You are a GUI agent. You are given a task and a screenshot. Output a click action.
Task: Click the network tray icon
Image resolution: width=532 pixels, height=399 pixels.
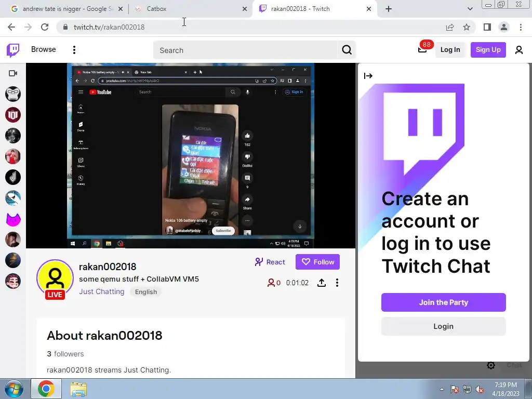click(467, 389)
